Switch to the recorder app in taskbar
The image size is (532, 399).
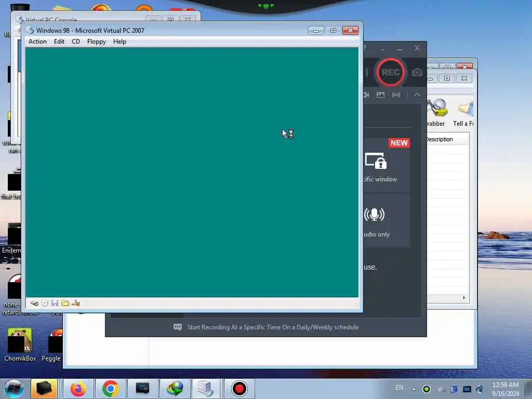pos(239,389)
